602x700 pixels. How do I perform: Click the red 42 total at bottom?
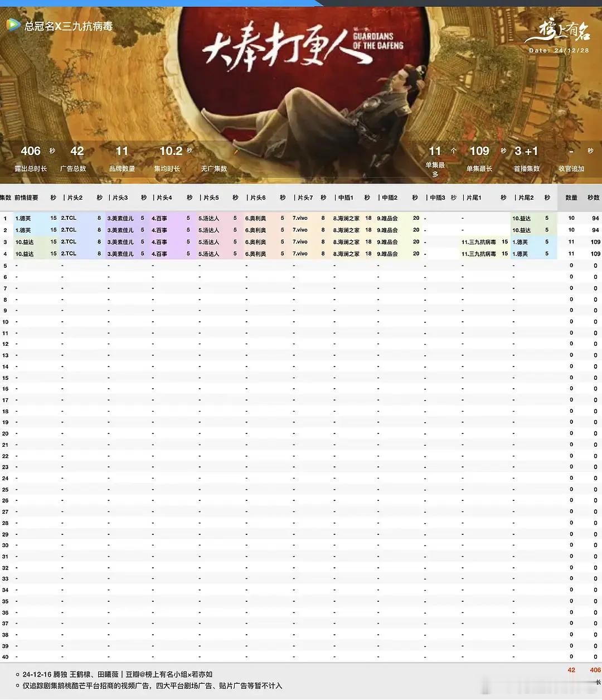click(571, 670)
